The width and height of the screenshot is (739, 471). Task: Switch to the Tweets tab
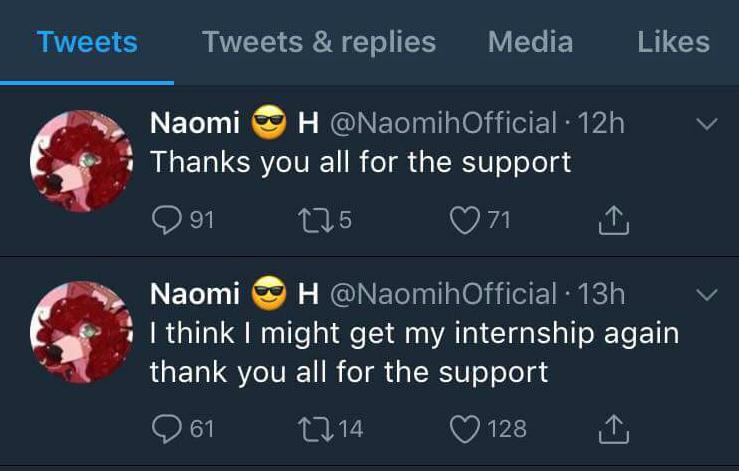pos(87,42)
